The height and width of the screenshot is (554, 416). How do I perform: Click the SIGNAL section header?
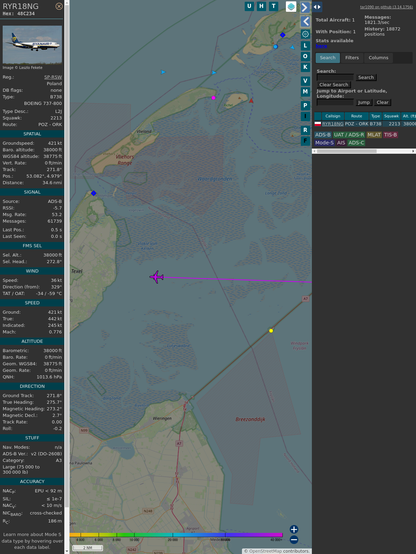coord(32,192)
